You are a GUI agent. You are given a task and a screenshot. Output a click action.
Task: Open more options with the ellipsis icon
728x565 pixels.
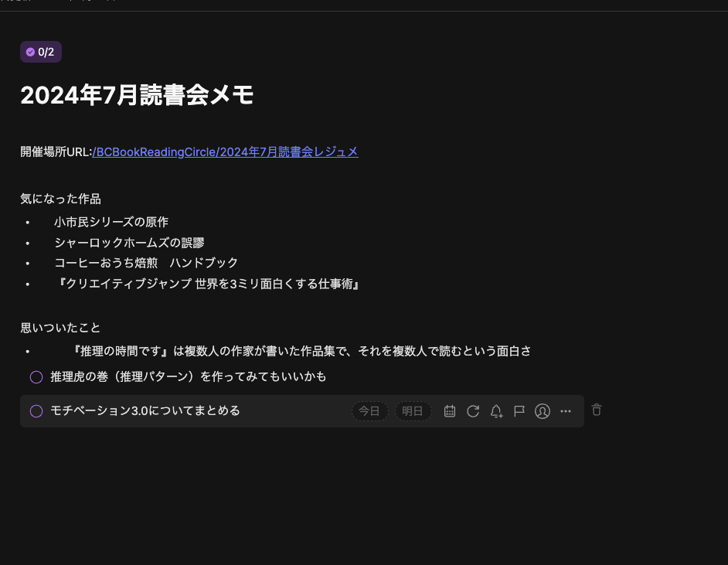point(566,411)
